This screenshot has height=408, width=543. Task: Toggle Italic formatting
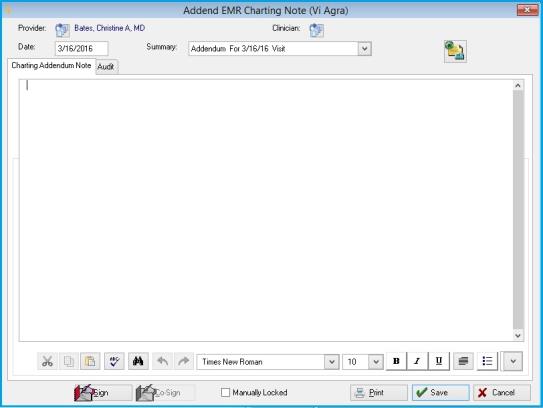coord(418,361)
